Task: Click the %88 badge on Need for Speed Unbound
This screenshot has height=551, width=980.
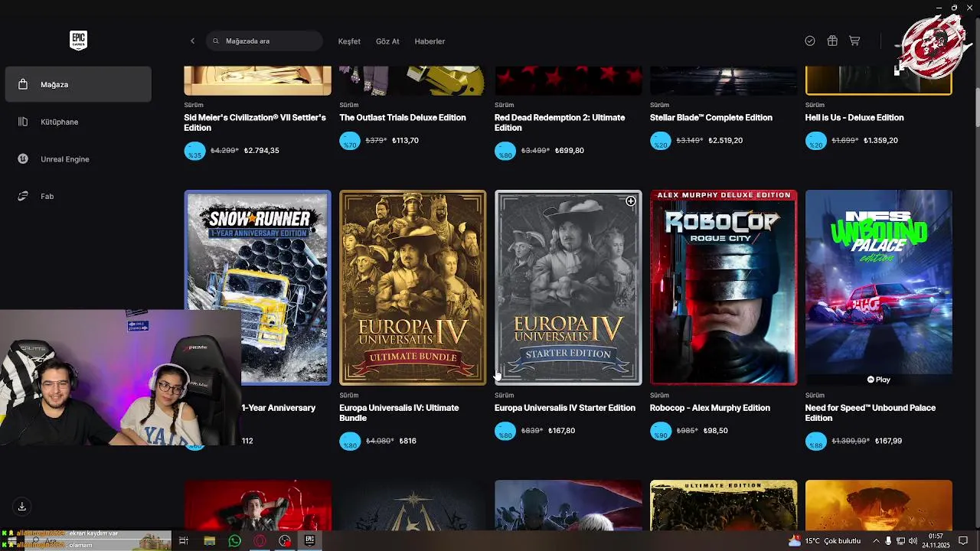Action: point(816,442)
